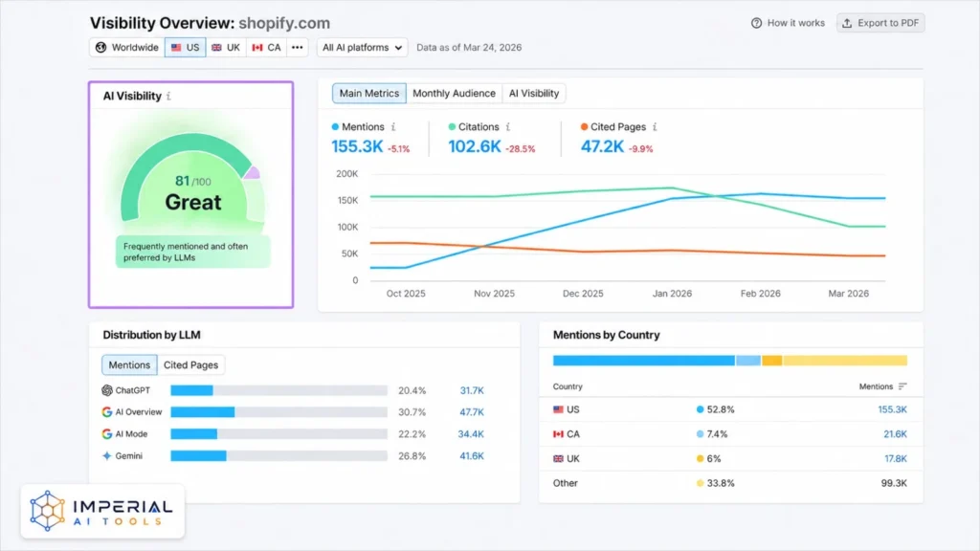Toggle the Cited Pages orange legend dot
The height and width of the screenshot is (551, 980).
[x=584, y=127]
